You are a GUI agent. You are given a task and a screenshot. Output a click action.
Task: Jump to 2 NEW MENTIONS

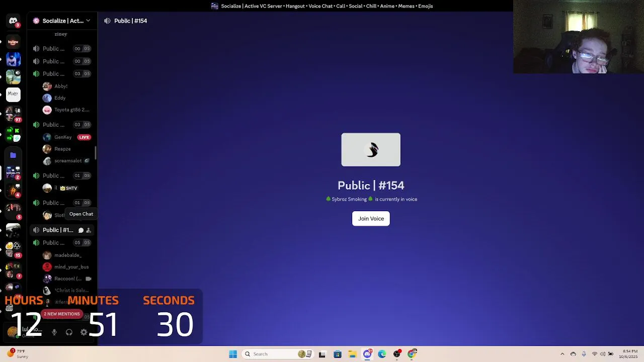61,314
